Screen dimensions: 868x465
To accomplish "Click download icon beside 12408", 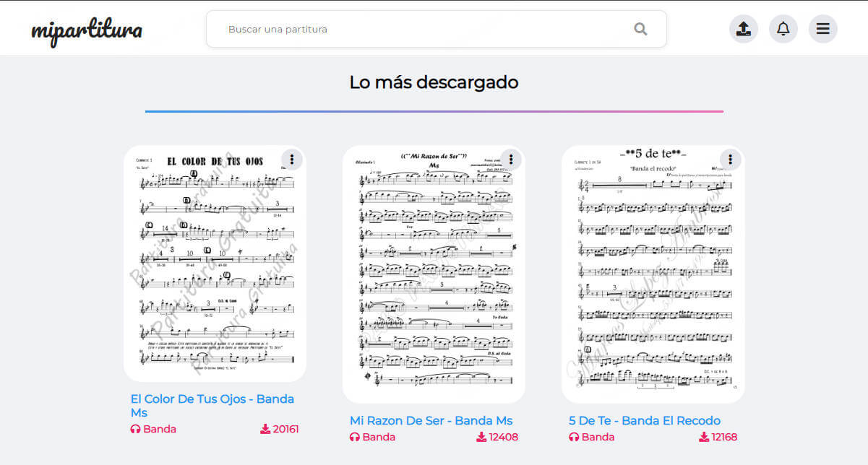I will [481, 437].
